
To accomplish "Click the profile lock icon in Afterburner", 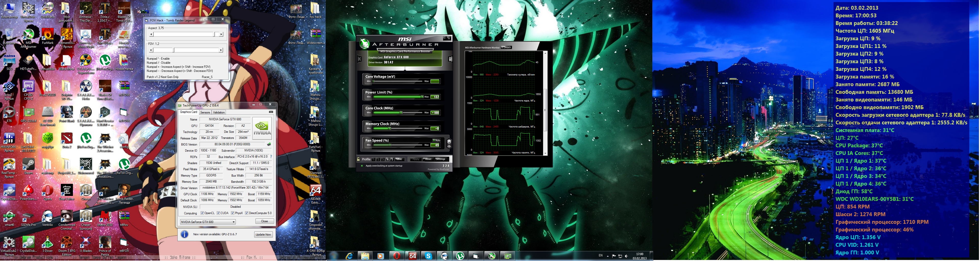I will click(x=358, y=159).
